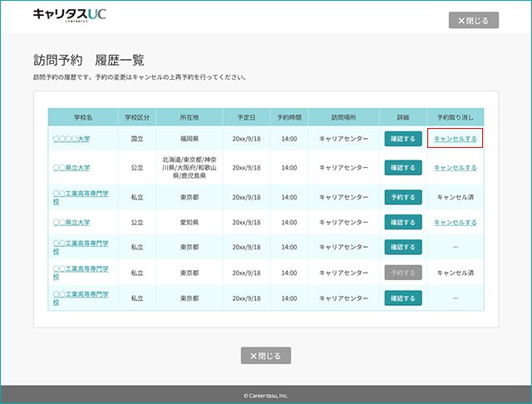Screen dimensions: 532x404
Task: Click キャンセルする in the 愛知県 row
Action: [455, 223]
